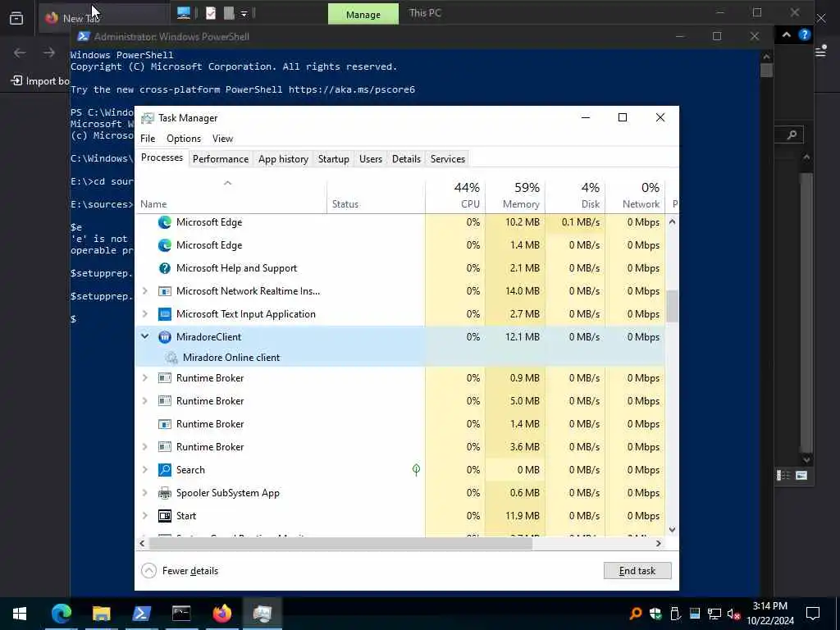
Task: Click File Explorer search magnifier icon
Action: point(792,135)
